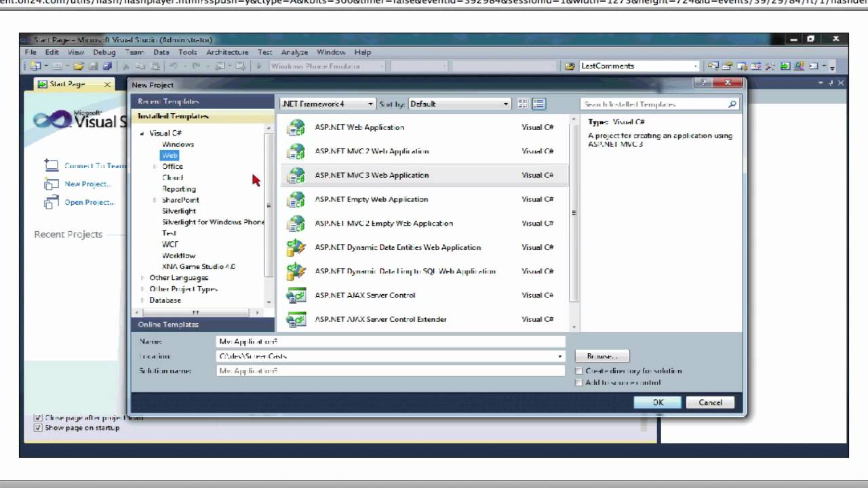
Task: Open the Extension Manager toolbar icon
Action: click(799, 66)
